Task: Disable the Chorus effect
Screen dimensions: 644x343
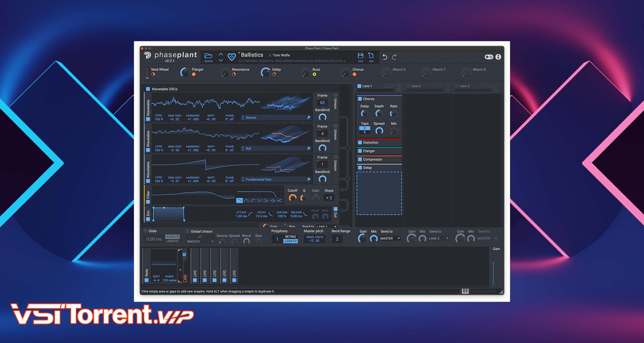Action: click(360, 99)
